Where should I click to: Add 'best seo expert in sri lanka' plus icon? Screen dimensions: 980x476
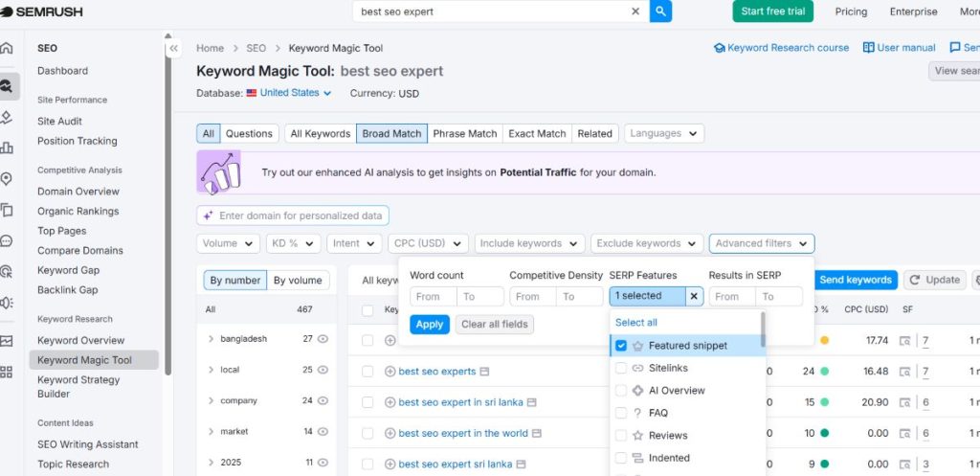pos(390,402)
